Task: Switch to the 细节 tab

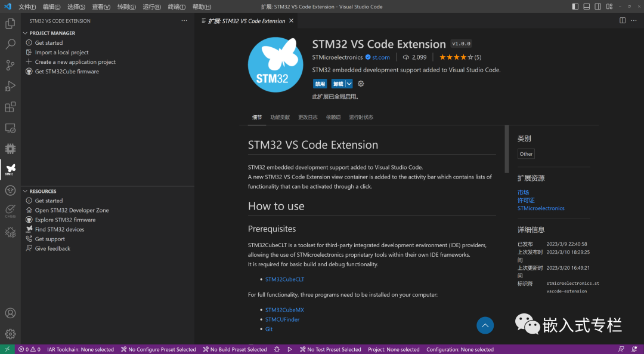Action: coord(257,118)
